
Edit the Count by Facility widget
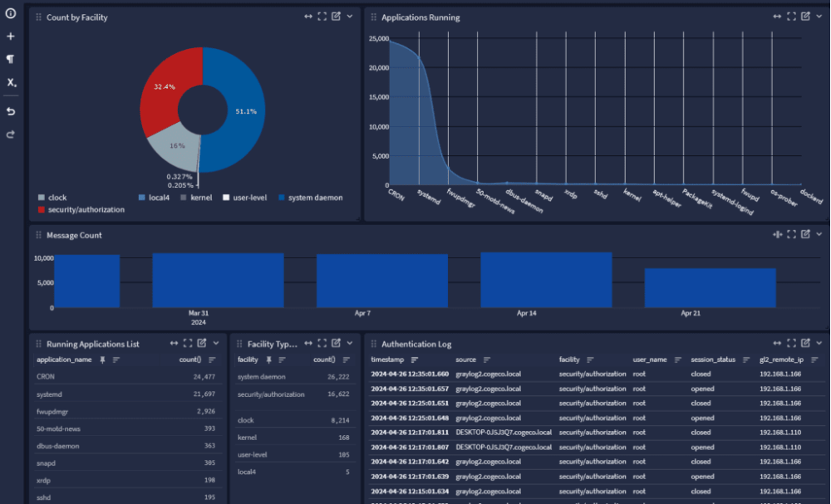(336, 17)
